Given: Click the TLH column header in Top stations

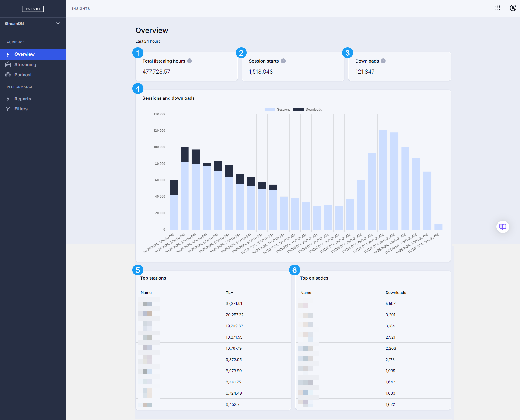Looking at the screenshot, I should click(x=230, y=293).
